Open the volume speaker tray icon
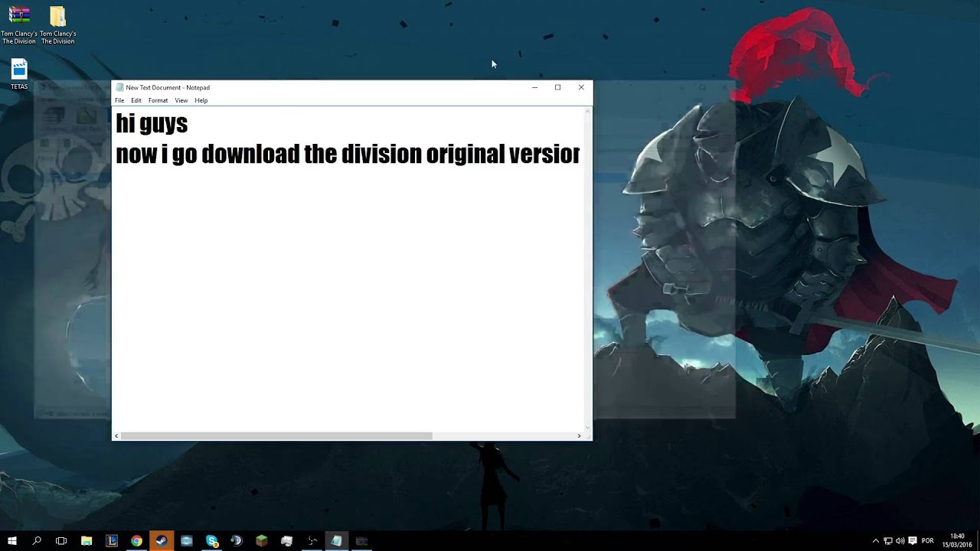 click(900, 541)
